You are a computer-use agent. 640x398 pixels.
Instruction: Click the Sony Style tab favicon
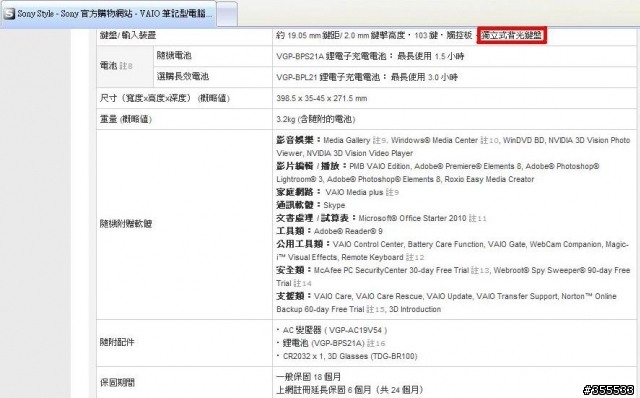[x=9, y=13]
